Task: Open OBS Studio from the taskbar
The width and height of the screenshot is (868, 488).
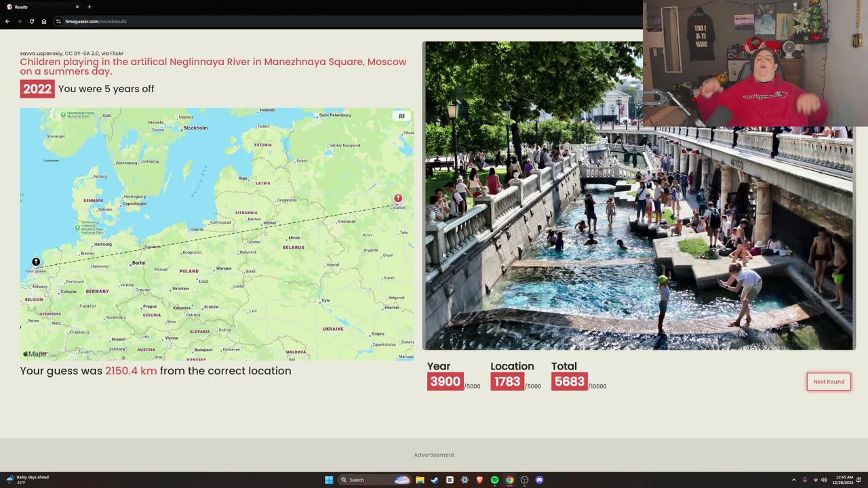Action: click(524, 480)
